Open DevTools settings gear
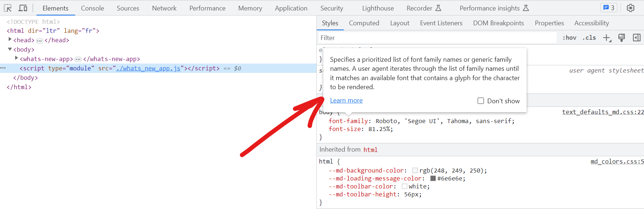The image size is (644, 209). click(x=630, y=8)
